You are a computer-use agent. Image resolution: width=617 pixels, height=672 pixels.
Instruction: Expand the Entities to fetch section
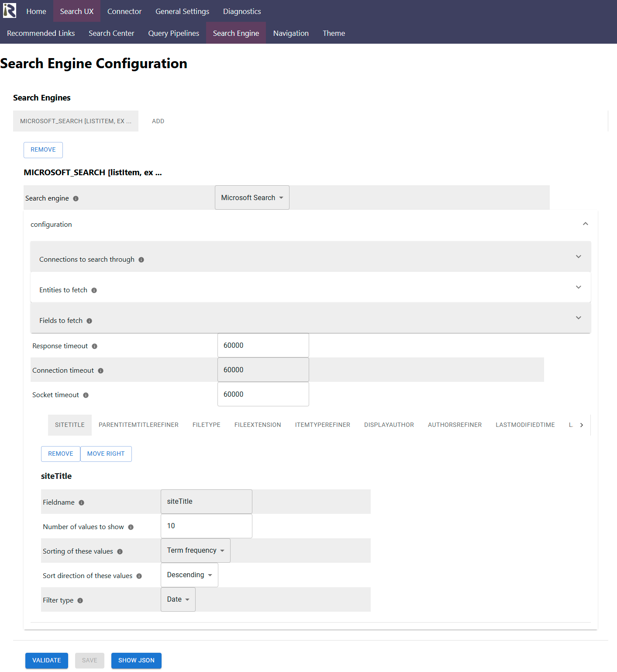[x=310, y=288]
